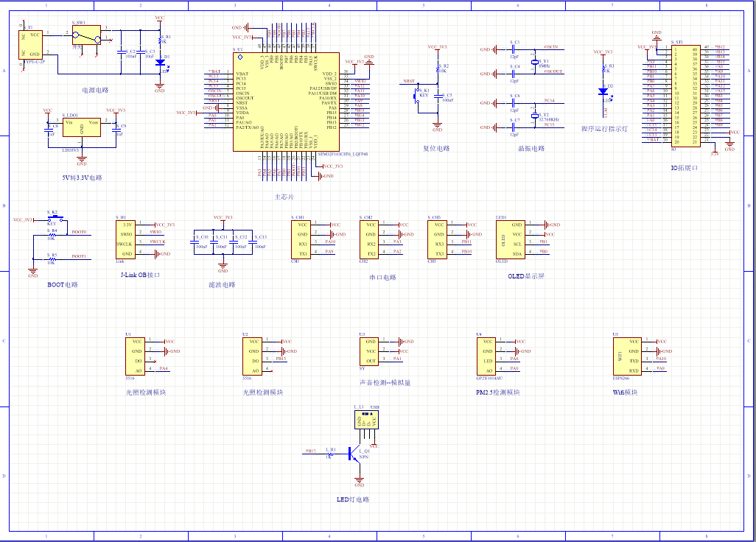The width and height of the screenshot is (756, 542).
Task: Select the S_C13 100nF filter capacitor
Action: tap(252, 243)
